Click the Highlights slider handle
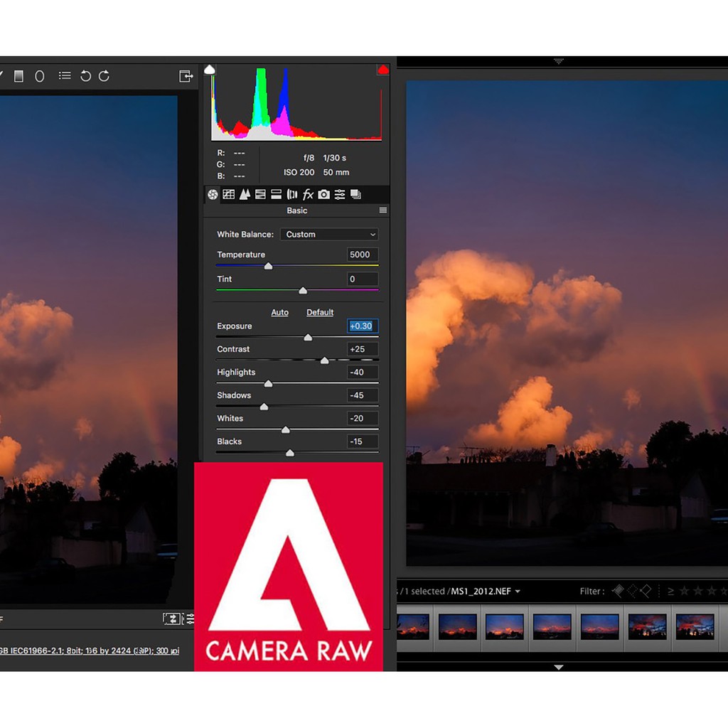The height and width of the screenshot is (728, 728). pyautogui.click(x=268, y=384)
